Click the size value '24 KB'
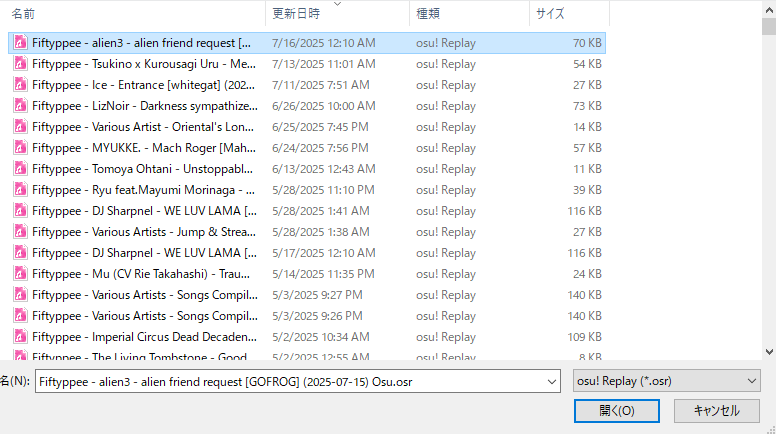The image size is (776, 434). coord(587,274)
